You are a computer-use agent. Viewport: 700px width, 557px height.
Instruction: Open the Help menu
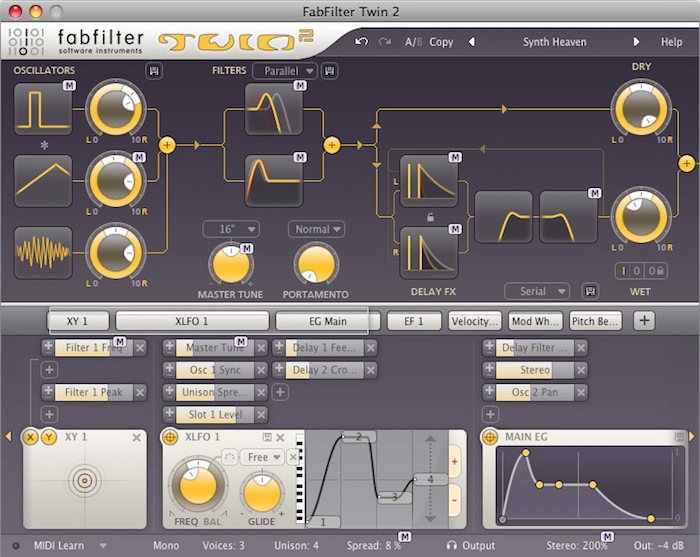pyautogui.click(x=671, y=42)
